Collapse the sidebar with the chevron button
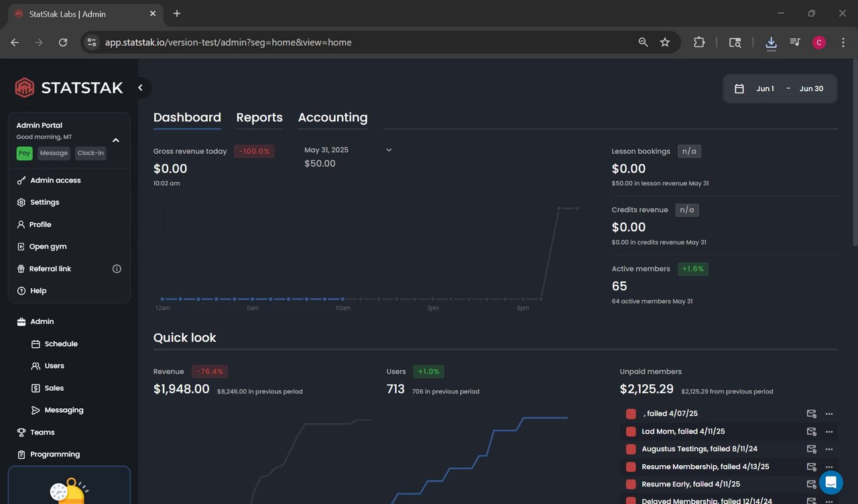The height and width of the screenshot is (504, 858). tap(141, 88)
